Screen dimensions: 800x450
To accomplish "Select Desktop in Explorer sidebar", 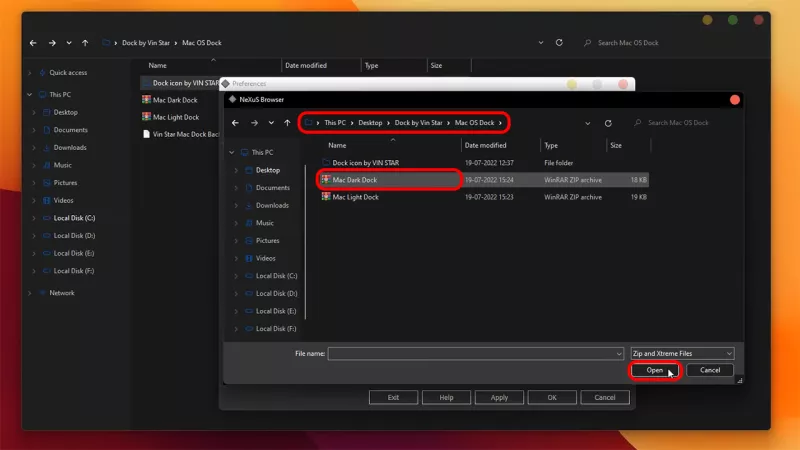I will (x=65, y=112).
